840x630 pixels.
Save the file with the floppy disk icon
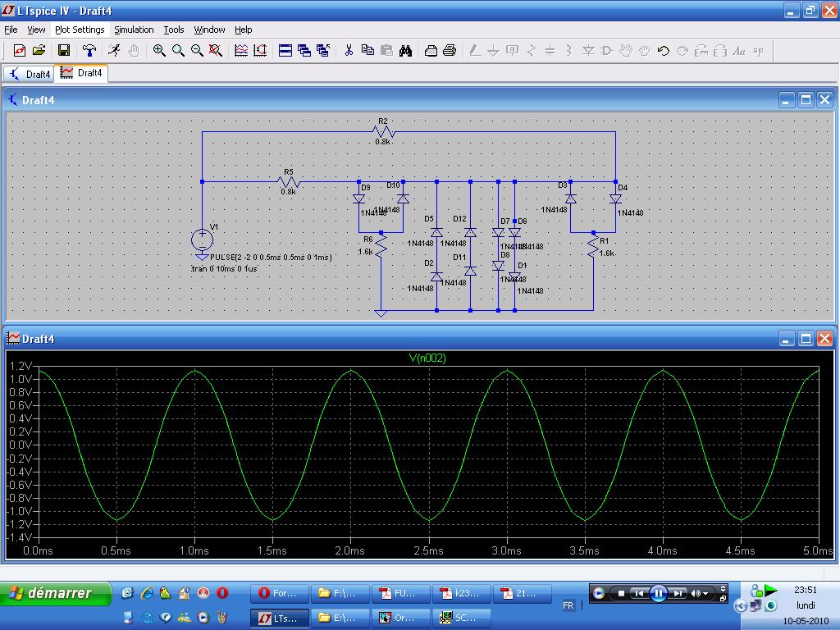(x=63, y=51)
